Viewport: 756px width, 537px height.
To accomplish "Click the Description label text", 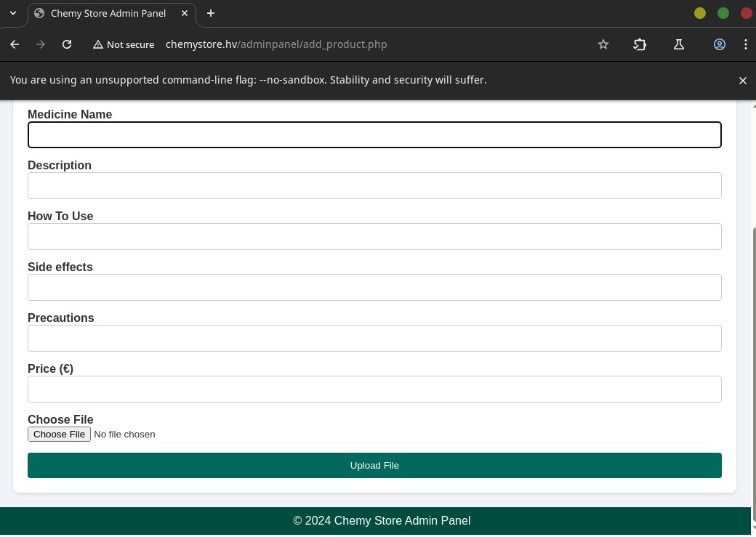I will [x=60, y=166].
